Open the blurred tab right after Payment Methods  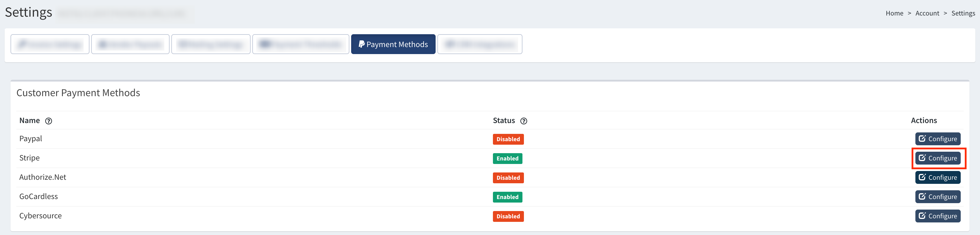(x=479, y=44)
